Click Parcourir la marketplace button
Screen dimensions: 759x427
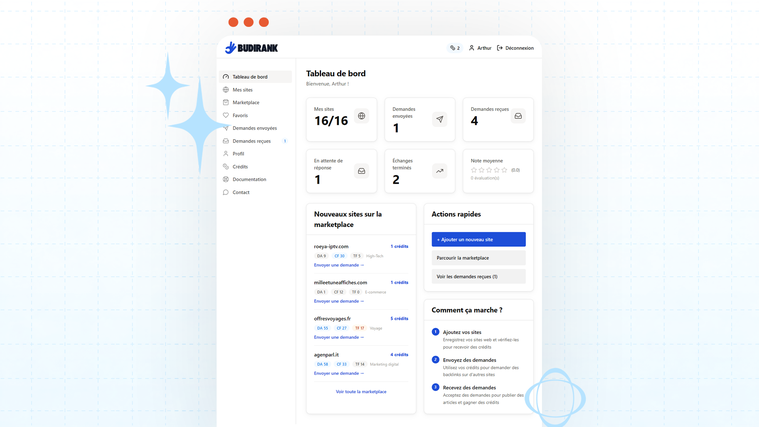pyautogui.click(x=479, y=258)
